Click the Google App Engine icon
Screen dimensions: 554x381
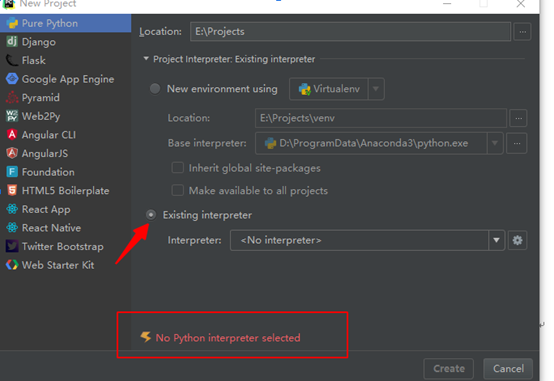(x=12, y=79)
